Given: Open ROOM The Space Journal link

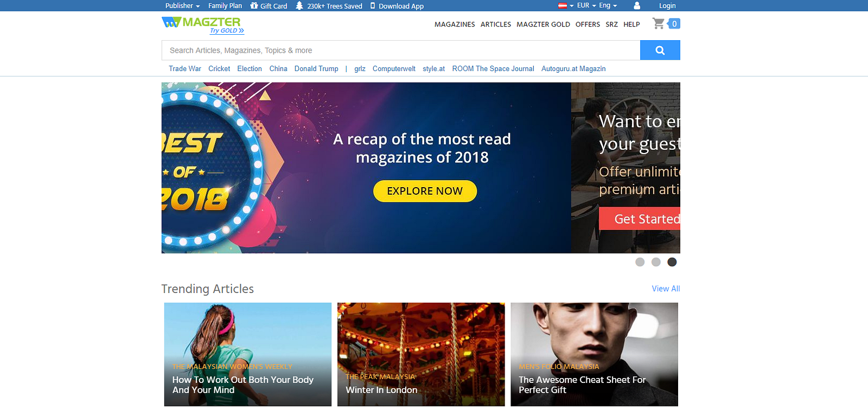Looking at the screenshot, I should click(493, 69).
